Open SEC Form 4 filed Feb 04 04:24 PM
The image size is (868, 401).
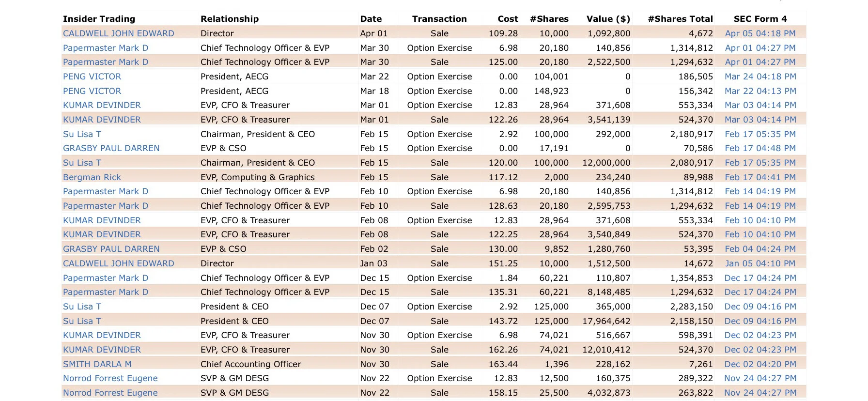click(x=760, y=249)
